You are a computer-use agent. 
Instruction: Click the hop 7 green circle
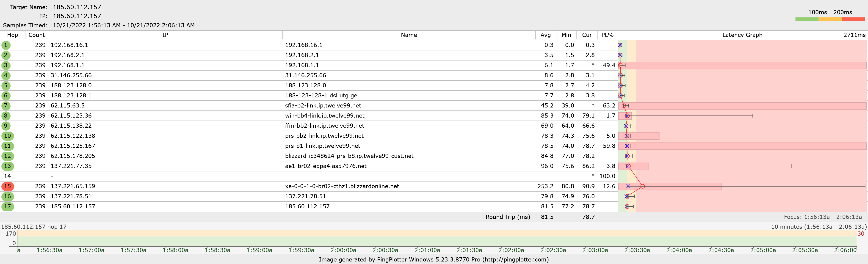tap(6, 106)
